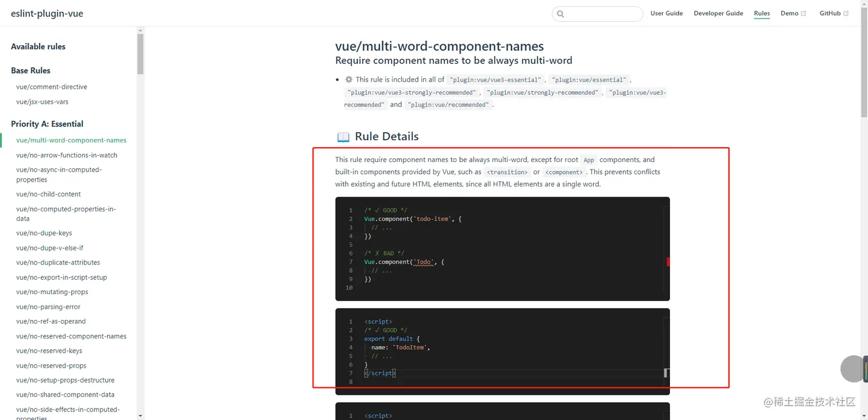Open vue/no-shared-component-data rule
The height and width of the screenshot is (420, 868).
(x=65, y=395)
